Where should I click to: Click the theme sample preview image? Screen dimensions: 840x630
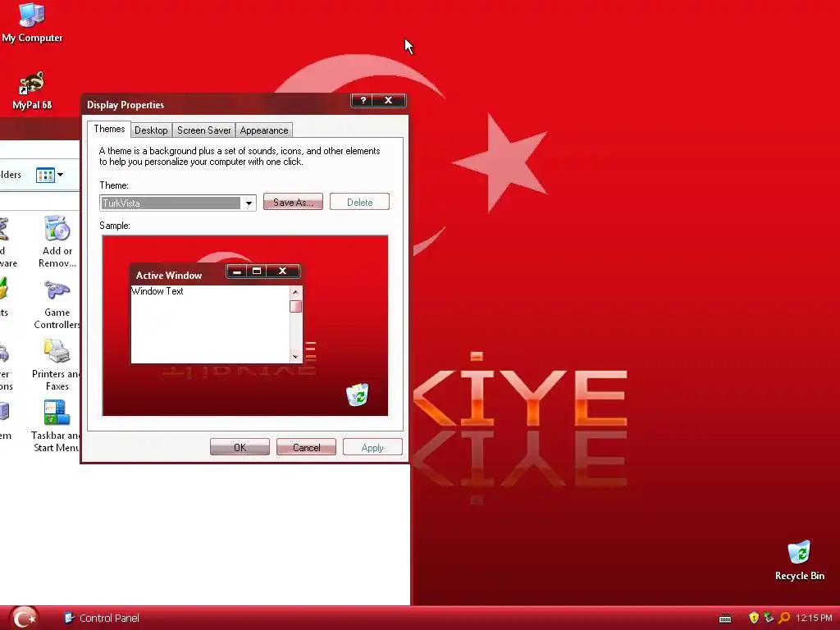(x=244, y=325)
